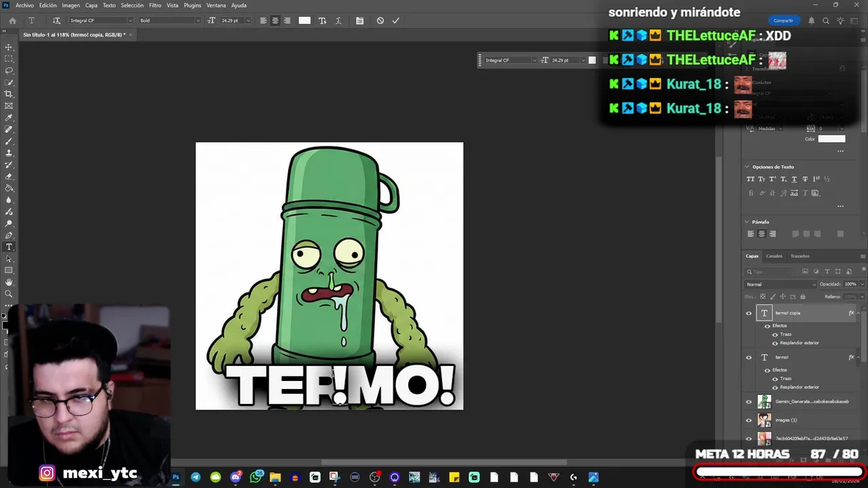Image resolution: width=868 pixels, height=488 pixels.
Task: Hide the termo! copia layer
Action: point(749,313)
